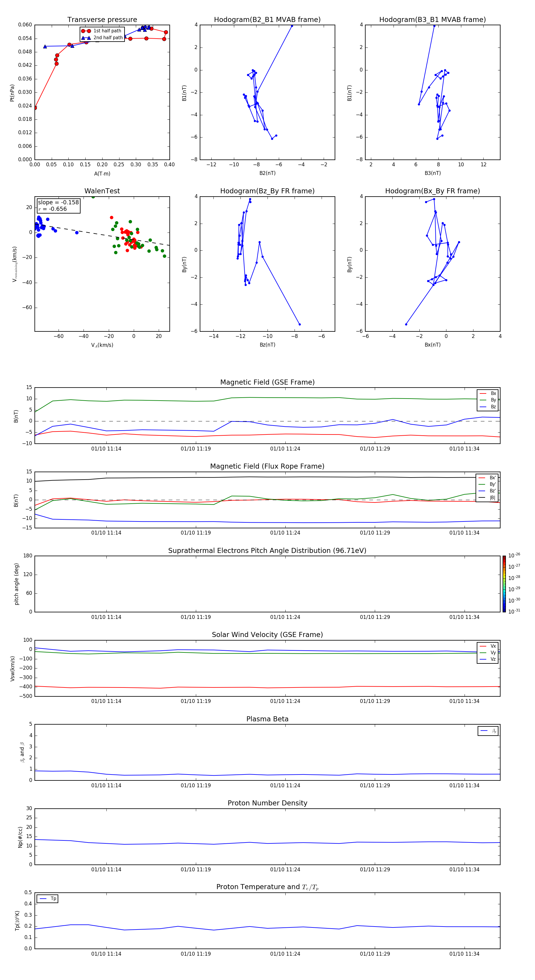Click the lowest-right data point in Bz_By hodogram
This screenshot has height=980, width=535.
[300, 325]
